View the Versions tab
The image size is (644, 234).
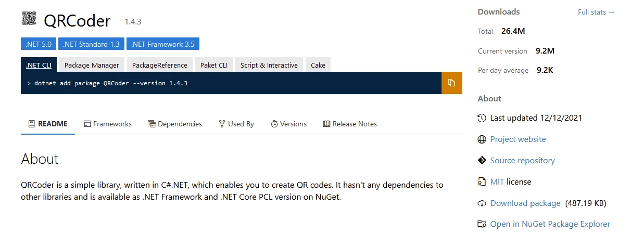288,124
